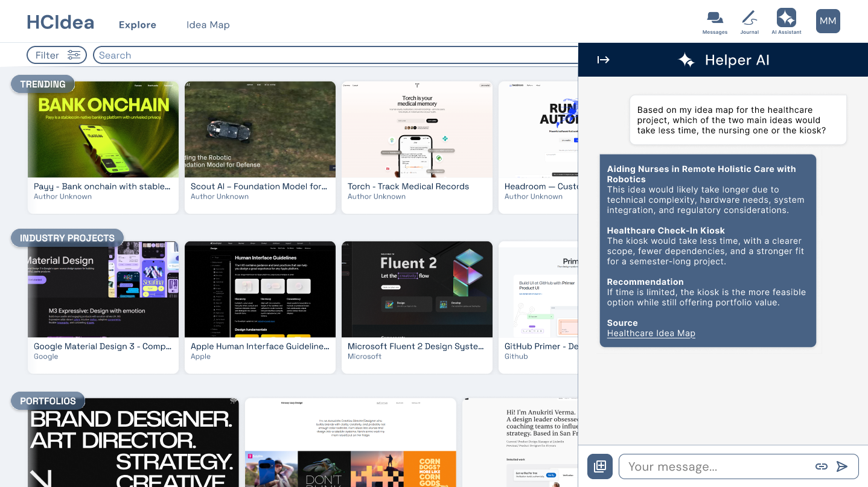Click the Scout AI – Foundation Model title
Viewport: 868px width, 487px height.
coord(259,186)
